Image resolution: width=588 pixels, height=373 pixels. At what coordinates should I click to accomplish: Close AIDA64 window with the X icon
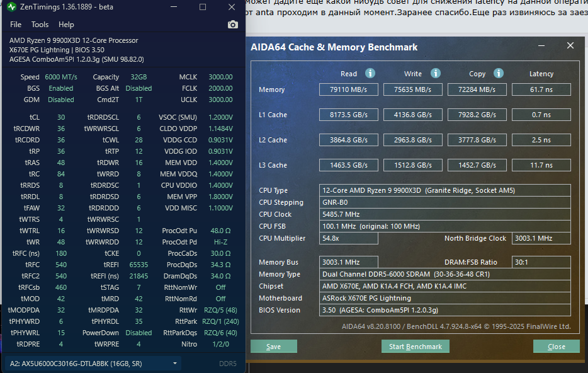point(570,45)
